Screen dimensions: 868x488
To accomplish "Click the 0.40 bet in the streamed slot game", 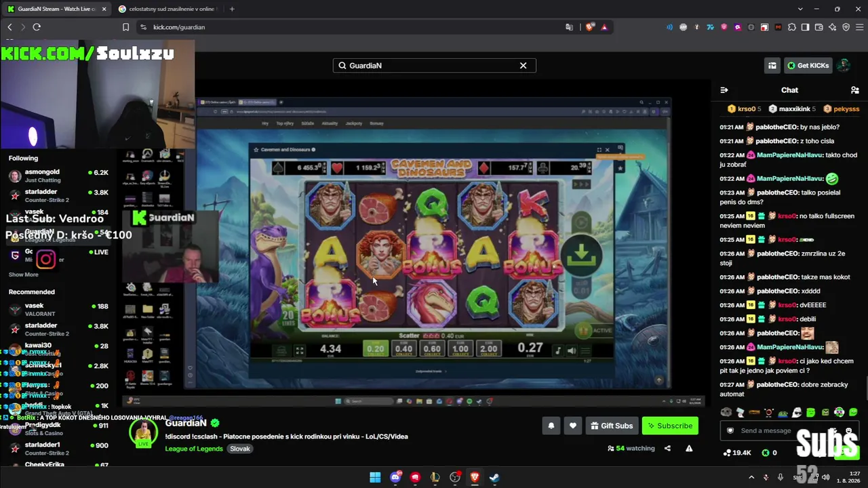I will pyautogui.click(x=403, y=348).
